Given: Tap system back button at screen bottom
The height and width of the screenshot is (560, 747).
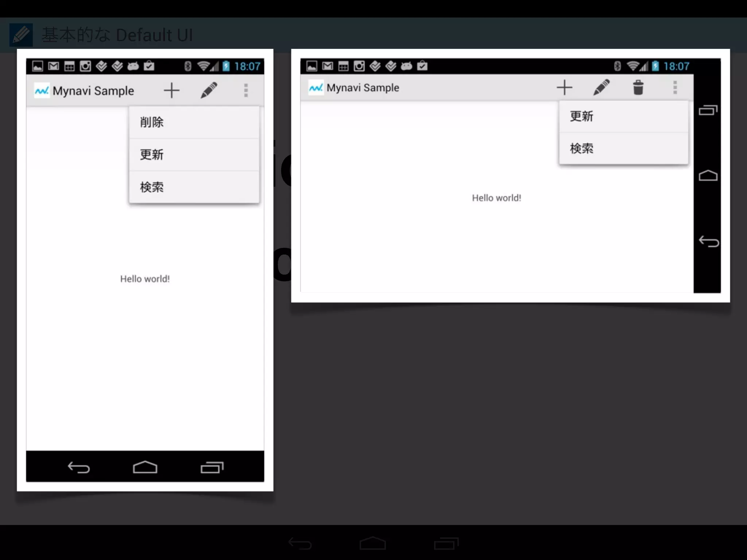Looking at the screenshot, I should [300, 544].
